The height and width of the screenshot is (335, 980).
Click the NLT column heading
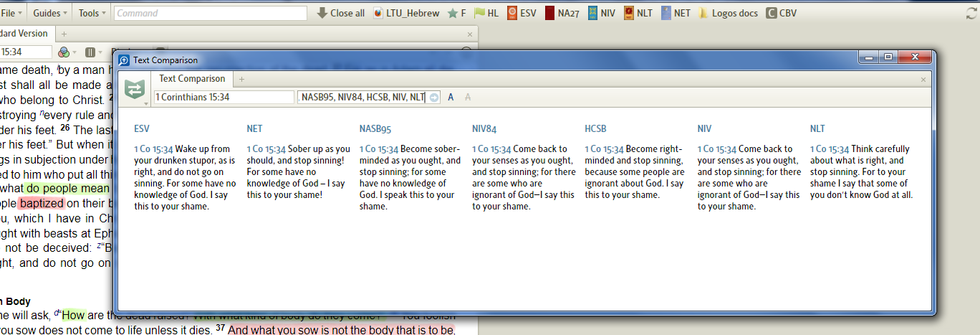[x=817, y=128]
